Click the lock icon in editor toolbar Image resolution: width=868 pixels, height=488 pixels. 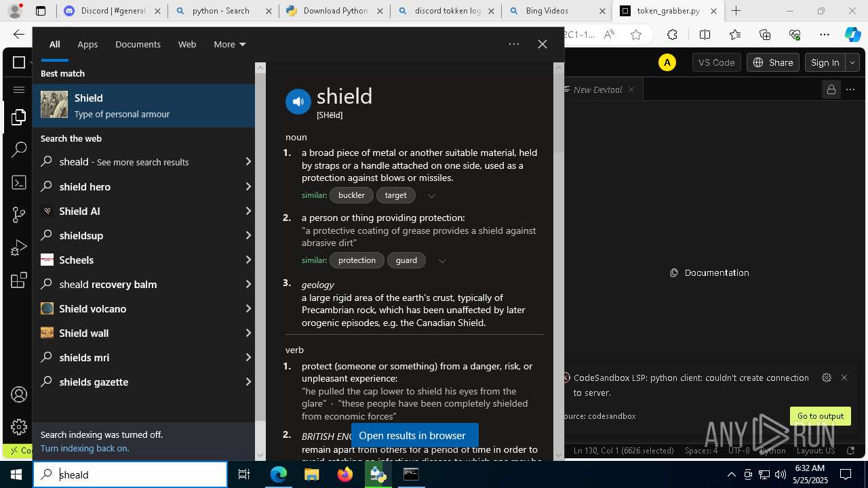[830, 89]
